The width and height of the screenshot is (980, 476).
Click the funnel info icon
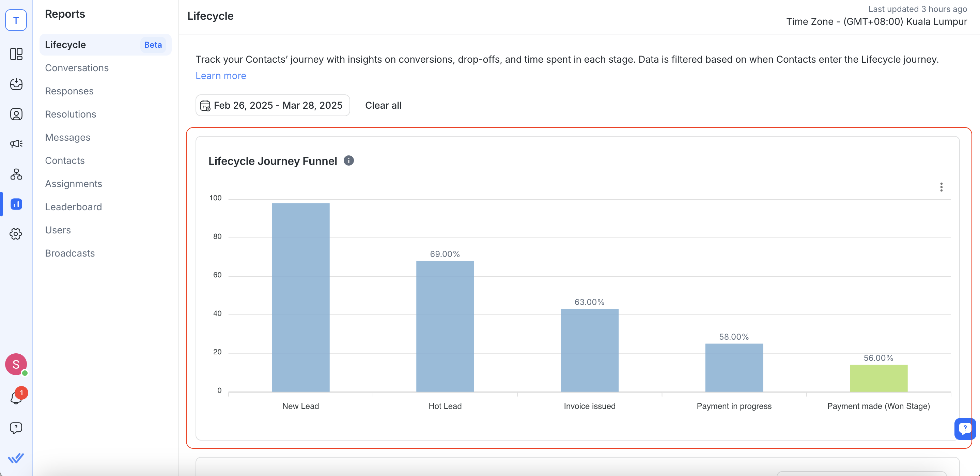(348, 161)
